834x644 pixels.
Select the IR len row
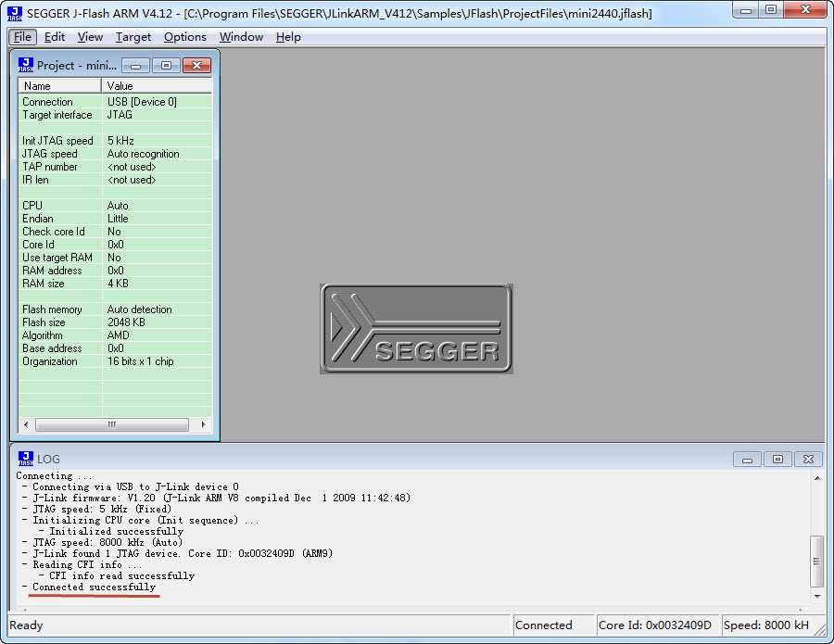115,180
